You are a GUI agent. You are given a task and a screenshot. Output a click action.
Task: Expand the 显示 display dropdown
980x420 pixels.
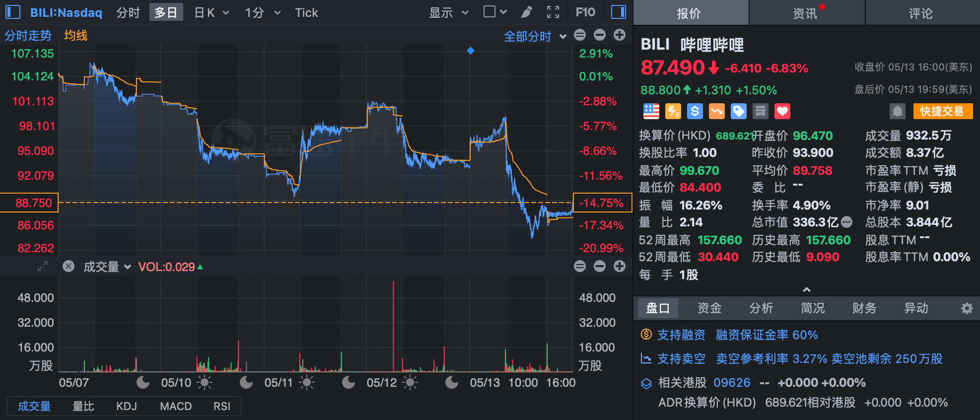(x=449, y=12)
